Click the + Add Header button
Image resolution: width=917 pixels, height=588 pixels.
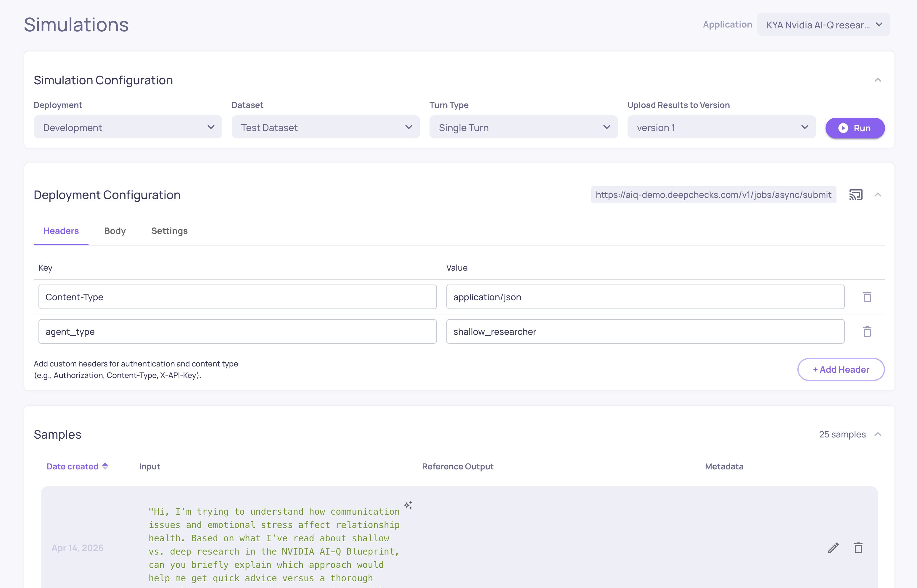click(x=841, y=369)
